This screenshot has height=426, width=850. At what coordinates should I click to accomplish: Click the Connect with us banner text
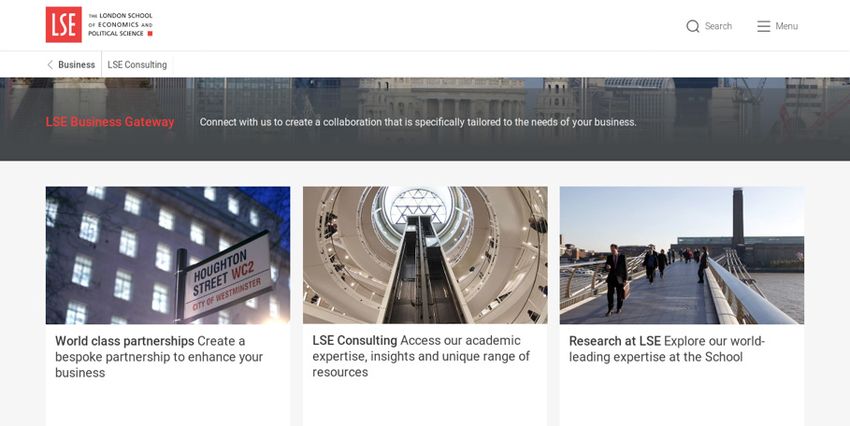pyautogui.click(x=418, y=122)
